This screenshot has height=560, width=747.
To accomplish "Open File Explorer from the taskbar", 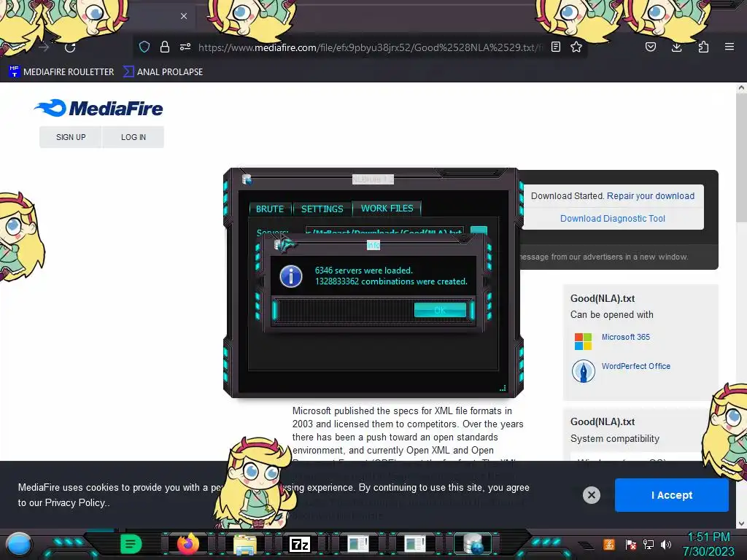I will pyautogui.click(x=245, y=544).
